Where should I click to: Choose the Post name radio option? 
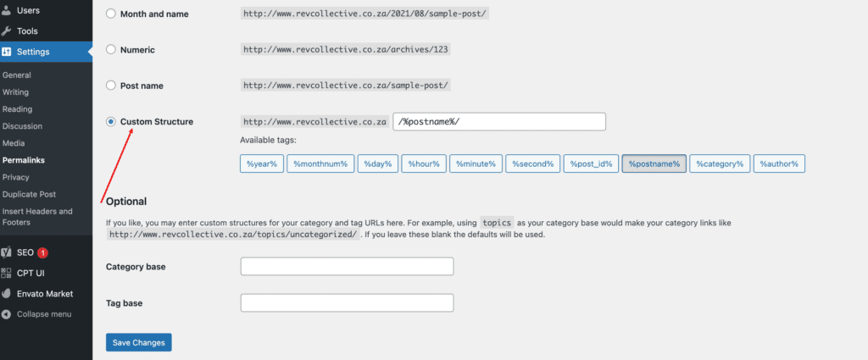(x=111, y=86)
